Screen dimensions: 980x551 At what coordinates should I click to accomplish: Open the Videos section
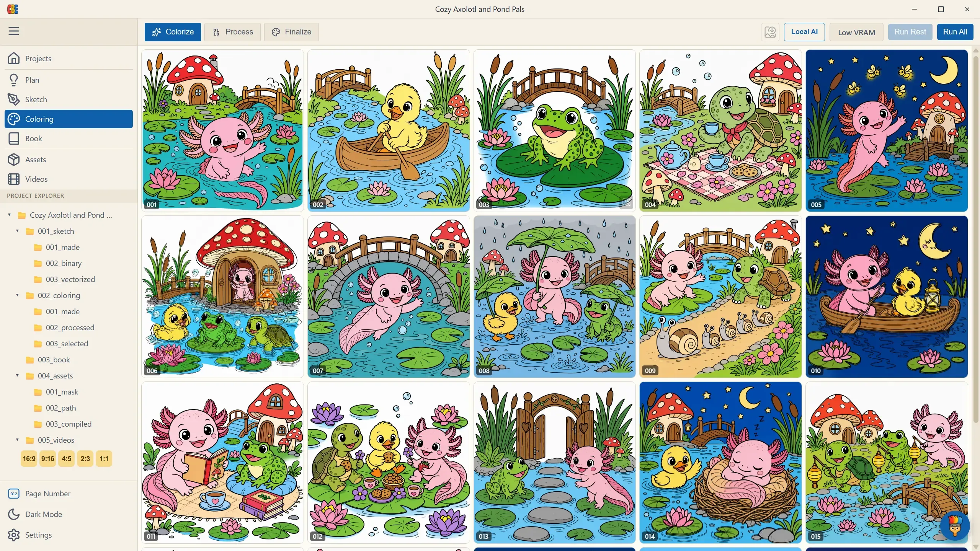69,179
